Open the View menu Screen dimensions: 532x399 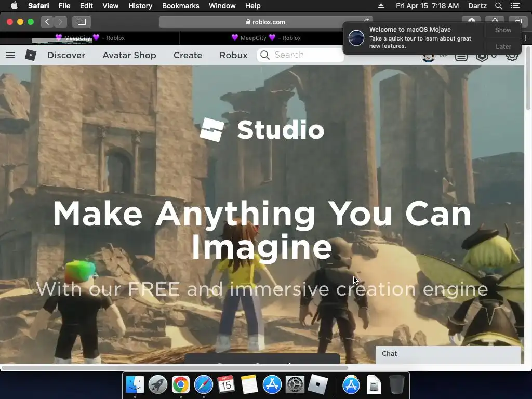point(110,6)
